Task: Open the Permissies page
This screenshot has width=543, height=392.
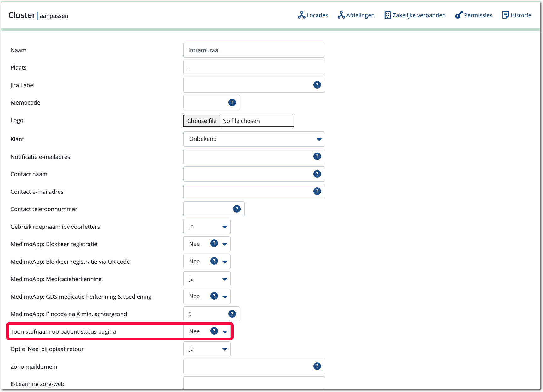Action: 474,15
